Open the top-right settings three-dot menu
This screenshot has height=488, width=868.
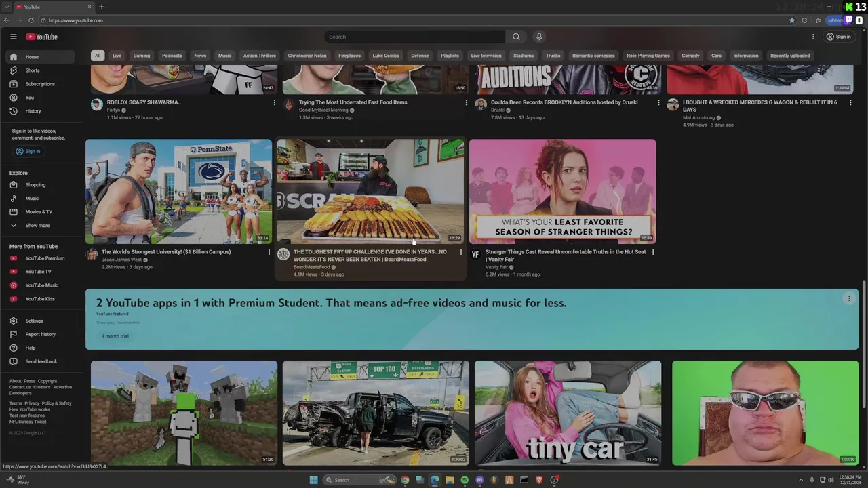pos(813,37)
